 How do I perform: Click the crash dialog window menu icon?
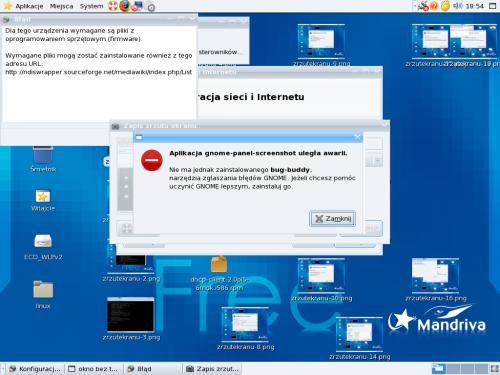[x=139, y=137]
